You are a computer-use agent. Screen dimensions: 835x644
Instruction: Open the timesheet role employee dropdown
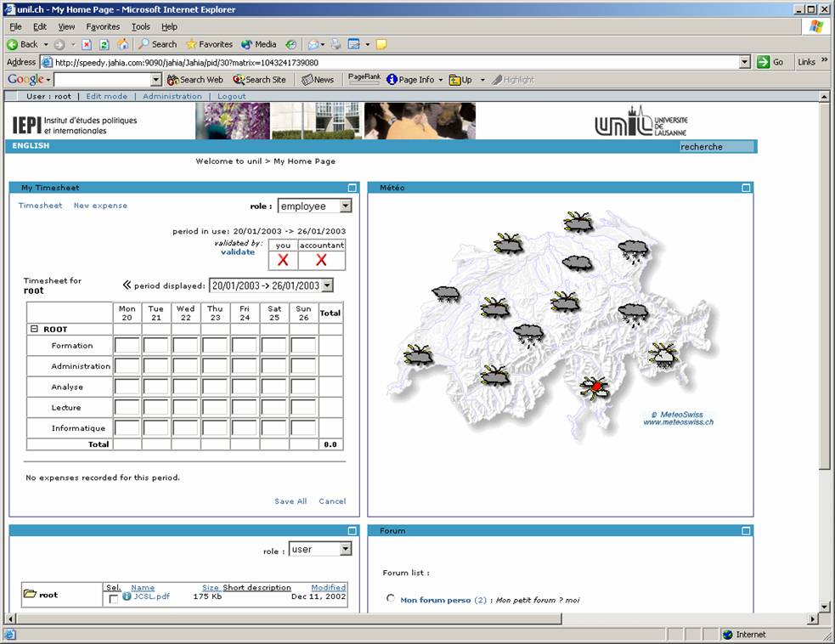pos(345,206)
